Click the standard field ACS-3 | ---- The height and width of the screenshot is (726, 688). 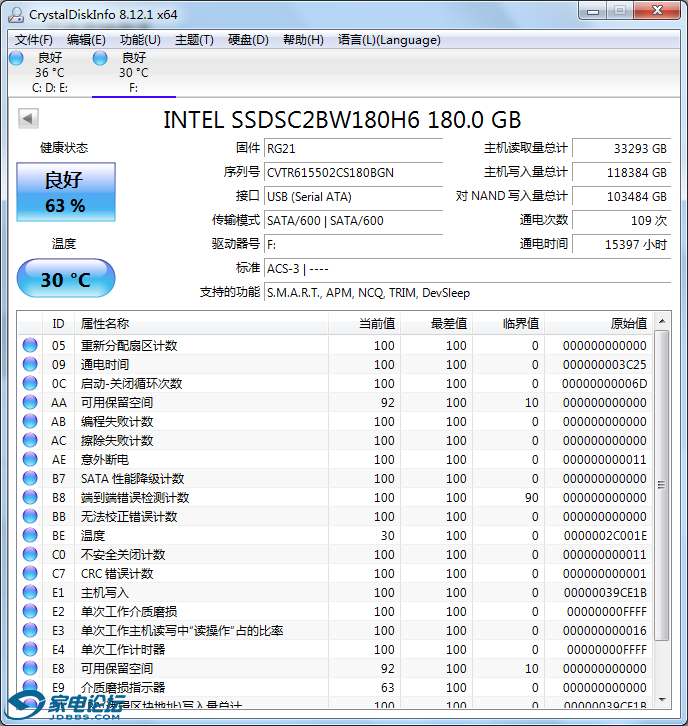[467, 269]
